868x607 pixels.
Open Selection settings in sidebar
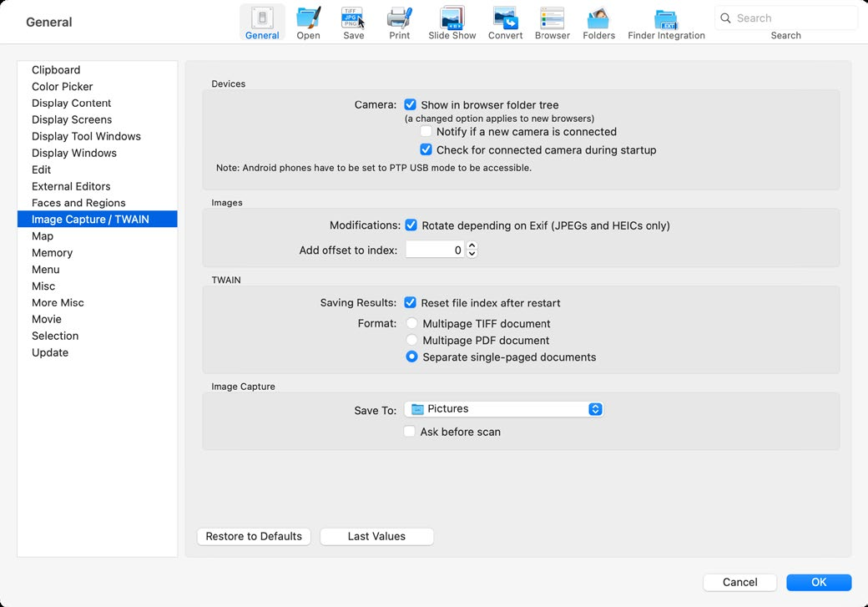pos(98,336)
